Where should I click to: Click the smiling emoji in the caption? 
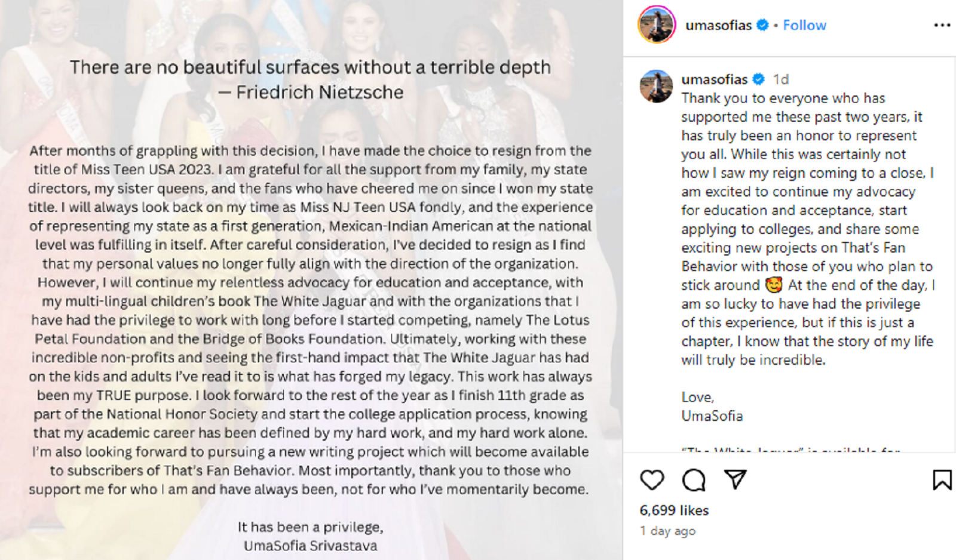[774, 285]
